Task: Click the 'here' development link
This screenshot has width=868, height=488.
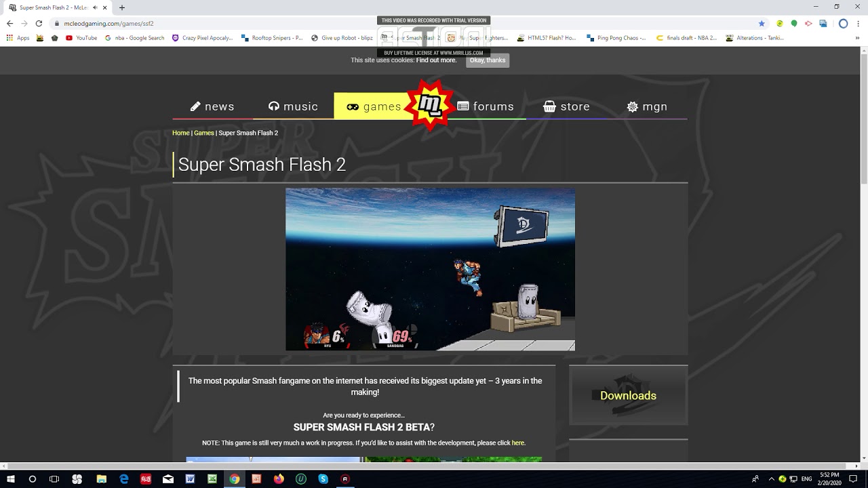Action: (x=518, y=443)
